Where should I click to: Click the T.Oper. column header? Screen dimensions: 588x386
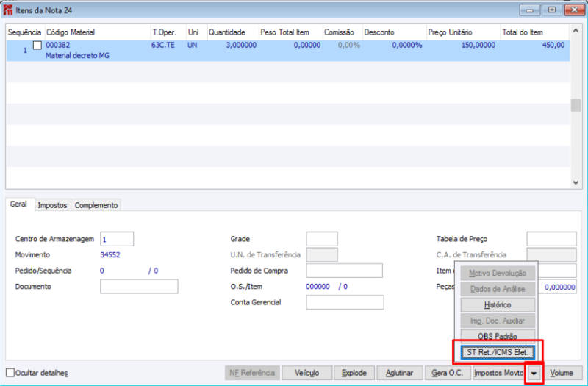168,32
